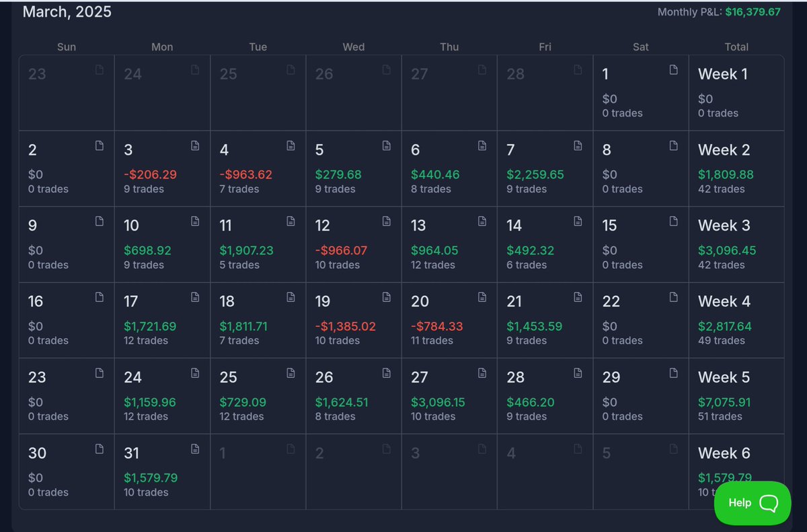Open the note icon on March 10
Viewport: 807px width, 532px height.
[195, 221]
